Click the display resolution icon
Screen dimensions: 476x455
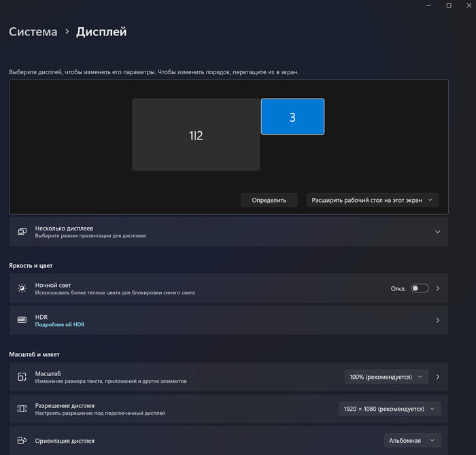[22, 409]
